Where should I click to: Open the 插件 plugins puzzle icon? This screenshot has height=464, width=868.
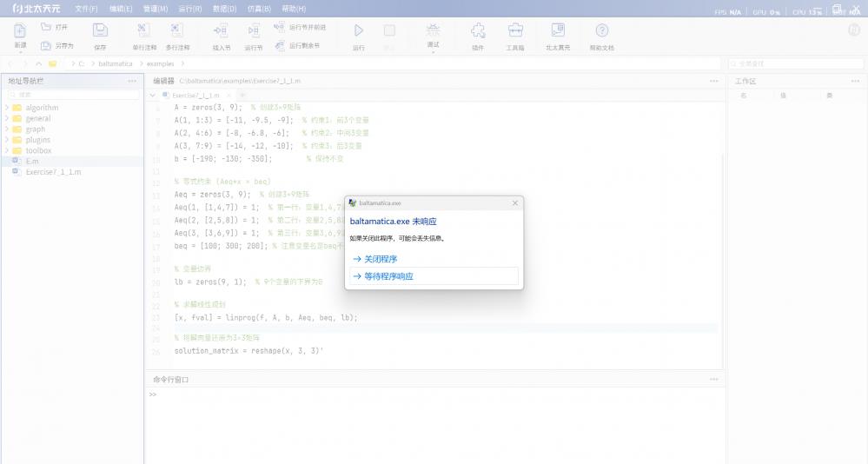click(x=477, y=31)
